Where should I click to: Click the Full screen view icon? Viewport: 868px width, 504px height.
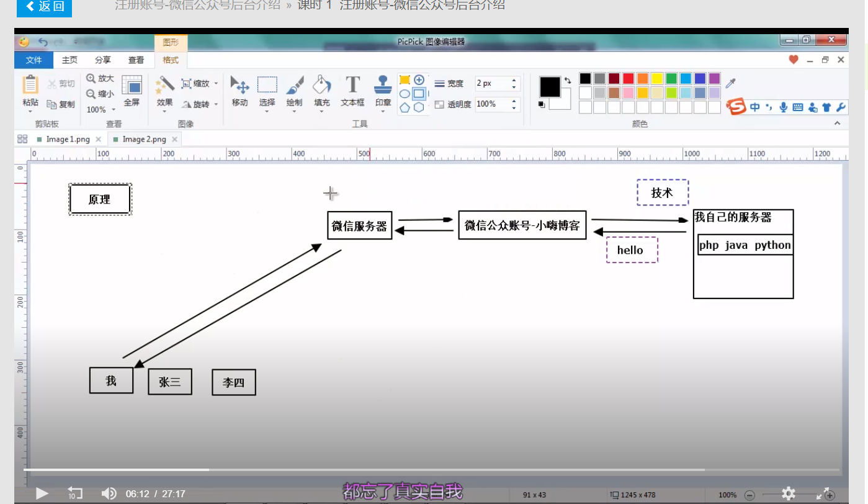point(132,91)
